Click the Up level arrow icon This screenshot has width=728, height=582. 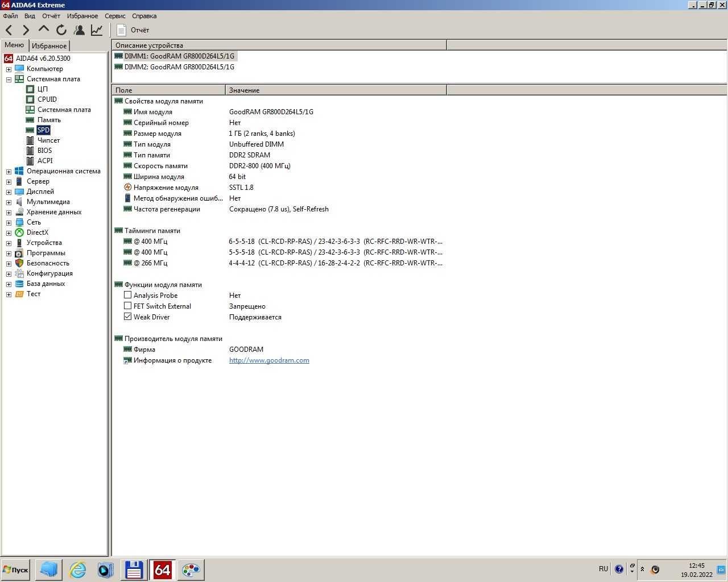44,30
